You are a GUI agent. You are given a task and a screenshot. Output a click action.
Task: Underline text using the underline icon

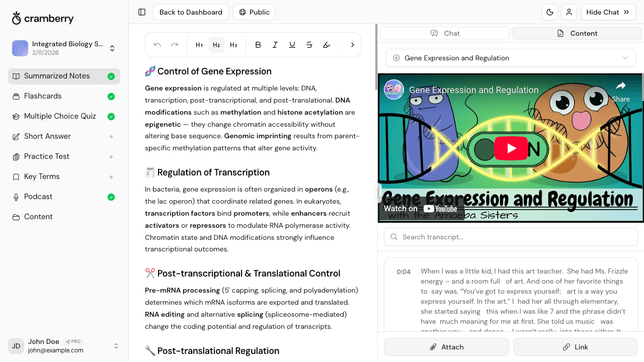(x=292, y=45)
